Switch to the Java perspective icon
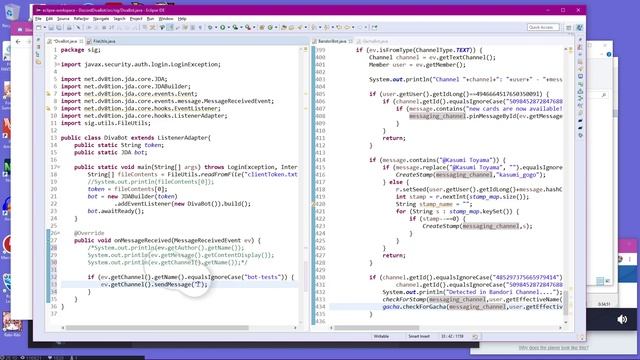 pyautogui.click(x=579, y=28)
